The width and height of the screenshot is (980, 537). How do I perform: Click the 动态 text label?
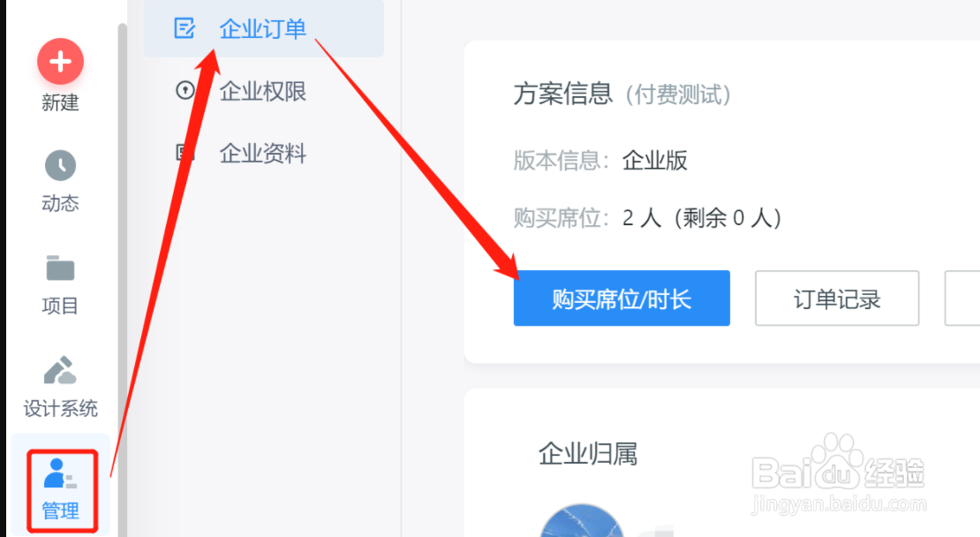[x=60, y=203]
